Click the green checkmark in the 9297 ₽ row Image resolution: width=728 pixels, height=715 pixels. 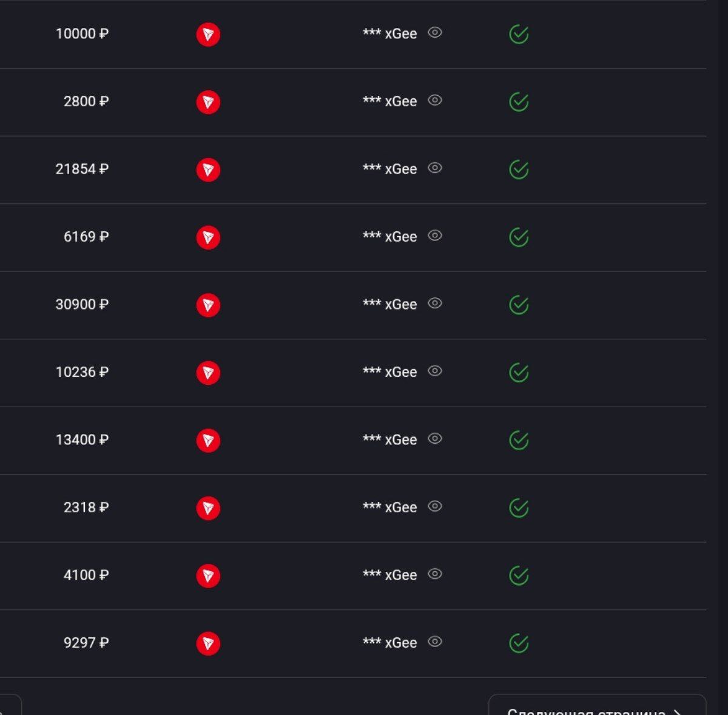pos(519,643)
